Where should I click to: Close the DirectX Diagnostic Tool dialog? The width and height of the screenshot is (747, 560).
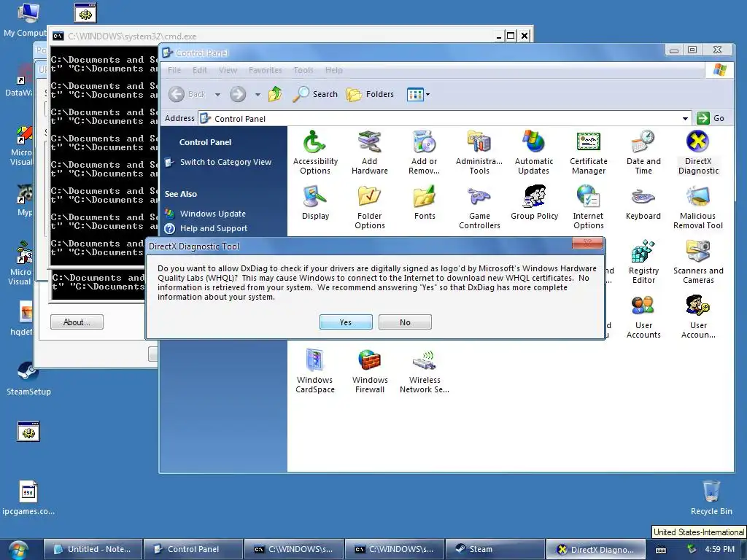pos(587,244)
